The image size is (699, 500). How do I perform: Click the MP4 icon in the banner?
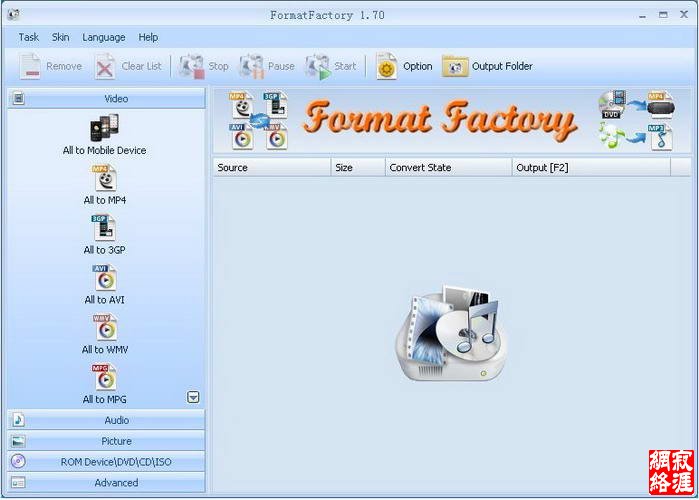click(241, 105)
